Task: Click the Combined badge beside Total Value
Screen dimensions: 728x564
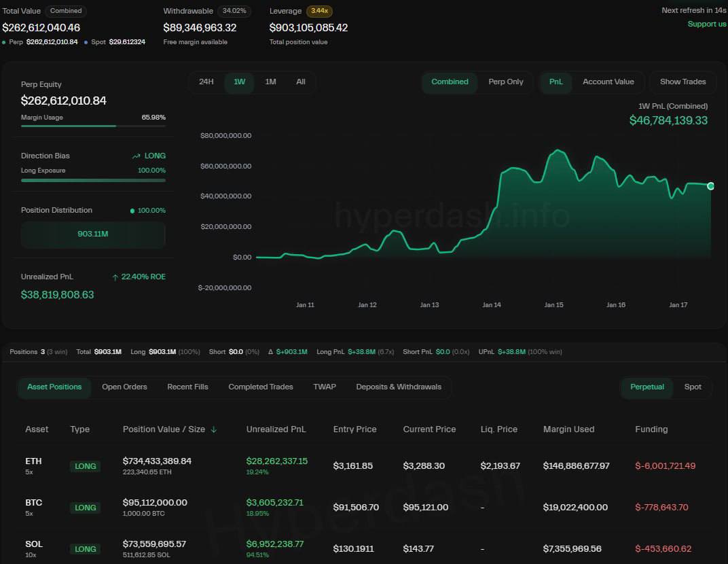Action: pos(65,11)
